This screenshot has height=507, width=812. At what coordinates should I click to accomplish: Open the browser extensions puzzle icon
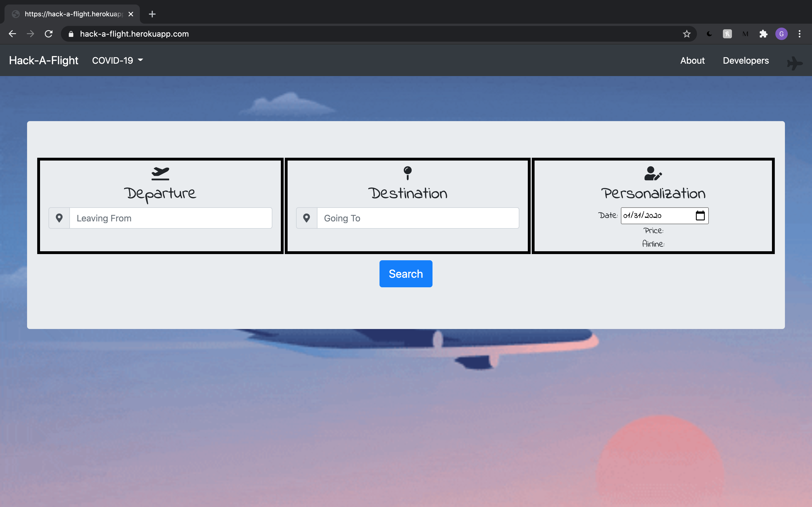(x=763, y=34)
